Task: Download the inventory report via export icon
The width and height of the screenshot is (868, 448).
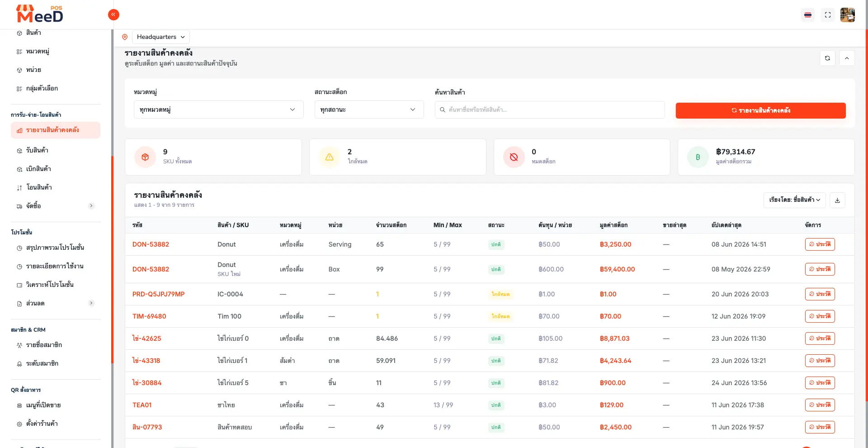Action: click(837, 200)
